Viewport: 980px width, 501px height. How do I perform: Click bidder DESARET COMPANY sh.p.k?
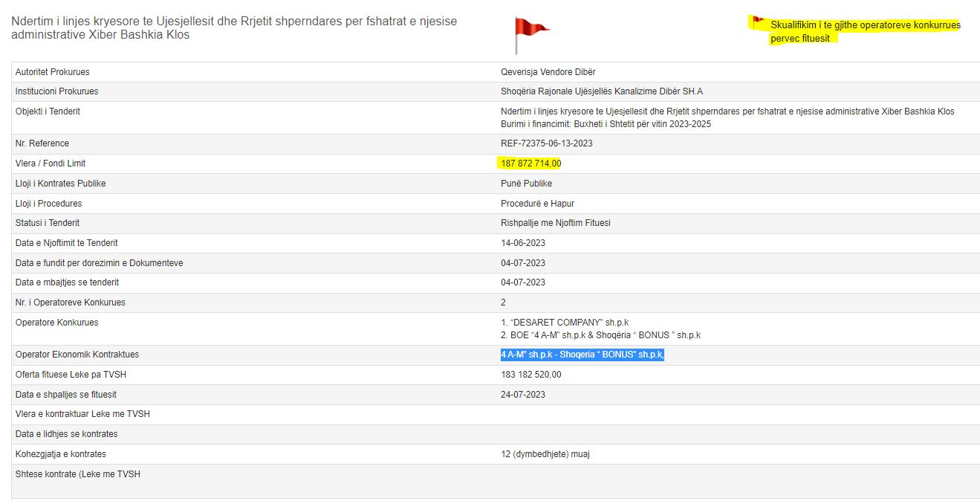point(565,323)
